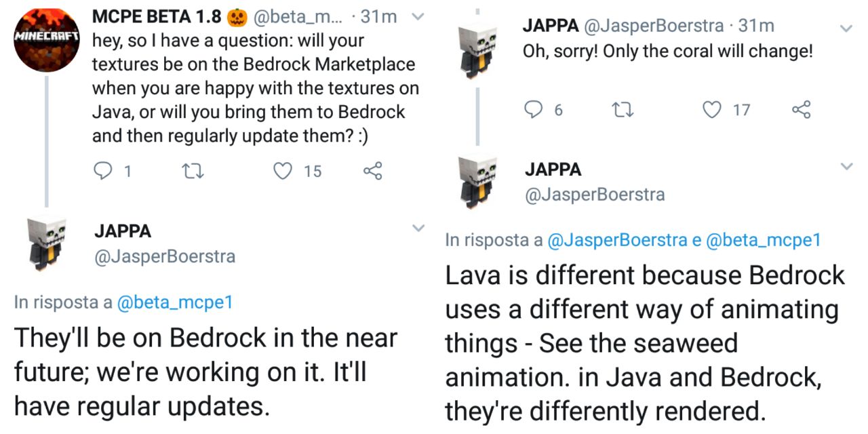868x434 pixels.
Task: Open JAPPA's avatar beside the Bedrock reply
Action: [x=46, y=242]
